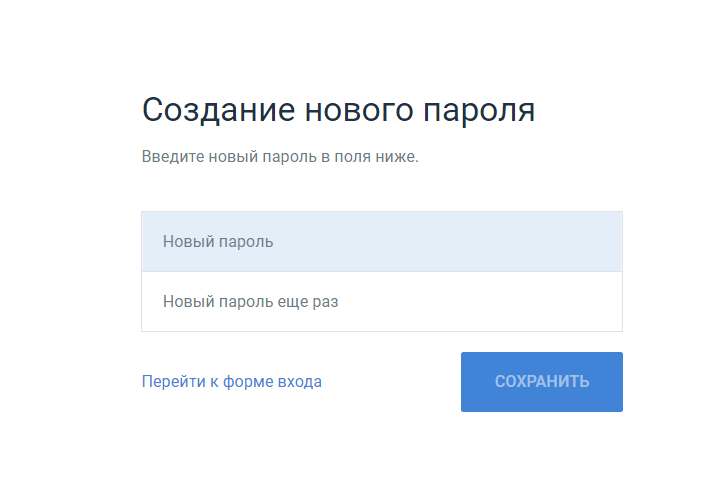This screenshot has height=485, width=719.
Task: Click the 'Создание нового пароля' heading
Action: tap(338, 110)
